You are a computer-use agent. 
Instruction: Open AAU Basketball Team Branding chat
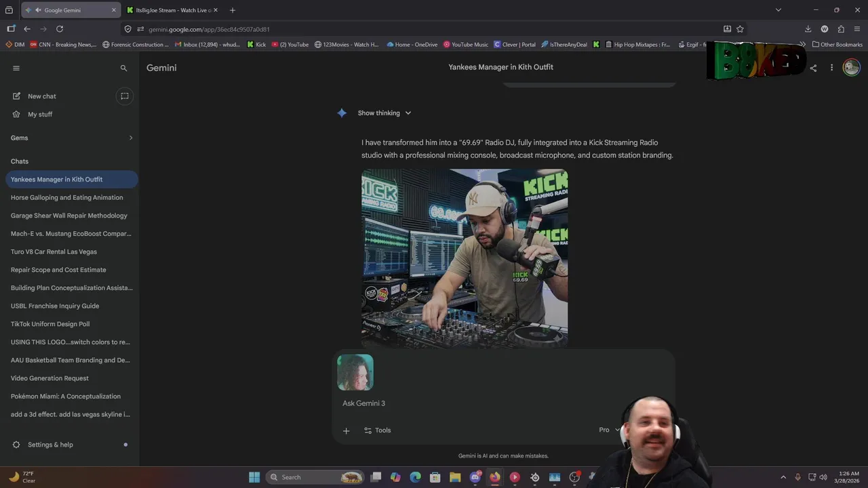click(71, 361)
